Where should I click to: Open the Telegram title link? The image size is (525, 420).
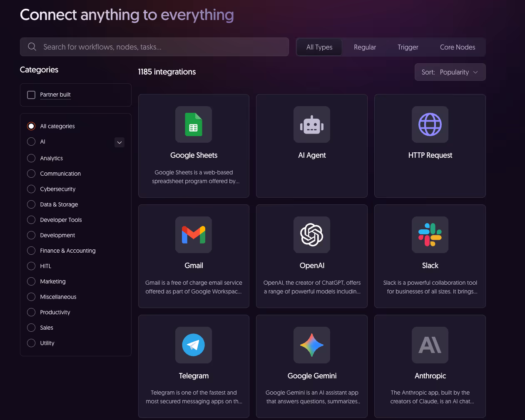pyautogui.click(x=194, y=376)
